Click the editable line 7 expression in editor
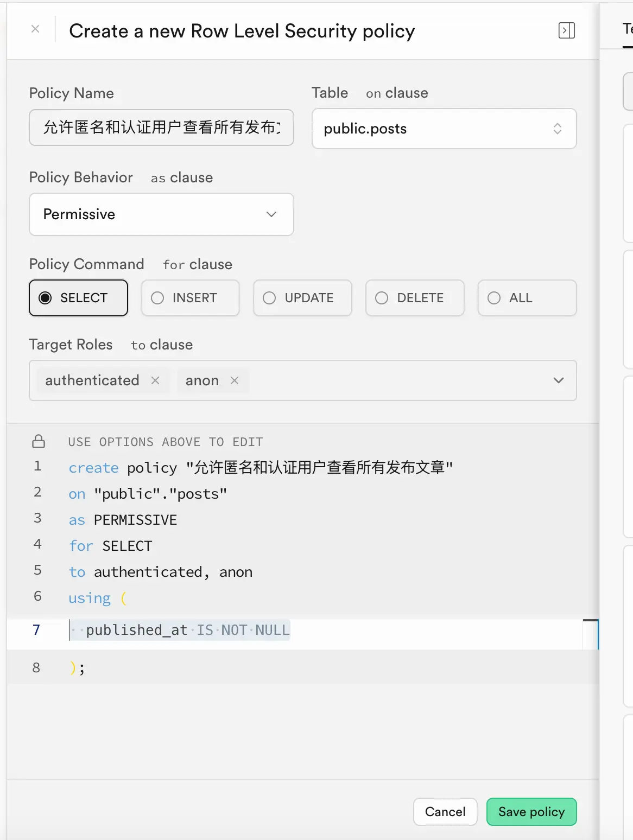Viewport: 633px width, 840px height. coord(187,630)
